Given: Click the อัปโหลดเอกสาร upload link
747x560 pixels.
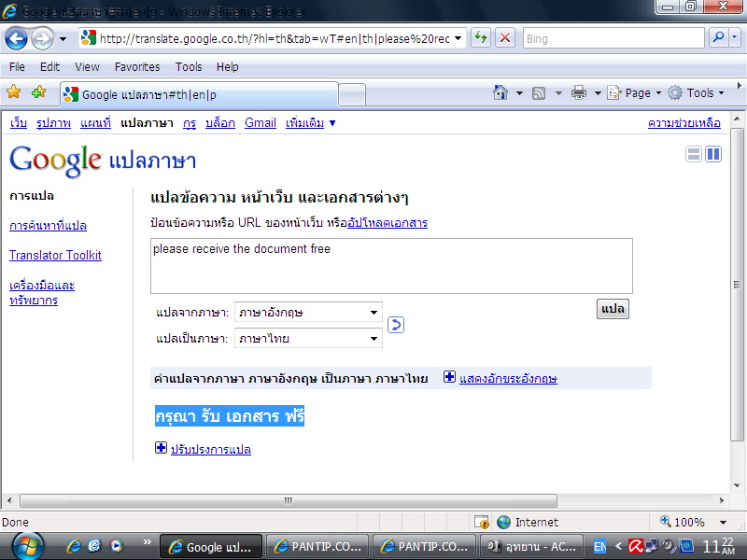Looking at the screenshot, I should (388, 222).
